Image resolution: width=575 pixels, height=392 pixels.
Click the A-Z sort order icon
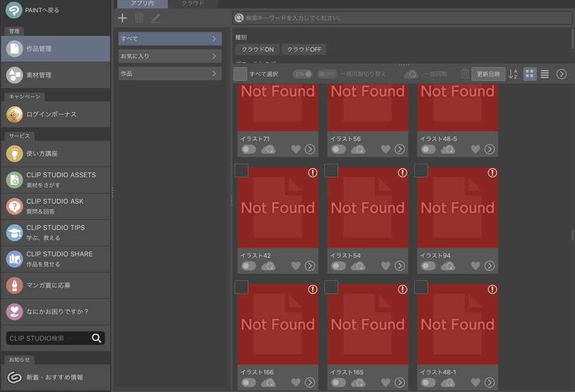click(x=513, y=74)
